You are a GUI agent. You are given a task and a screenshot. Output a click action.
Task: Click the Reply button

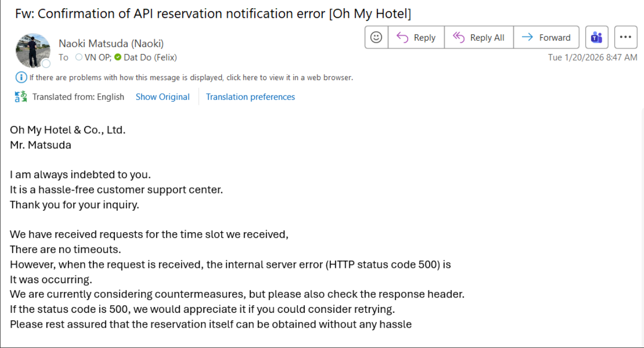[x=416, y=37]
